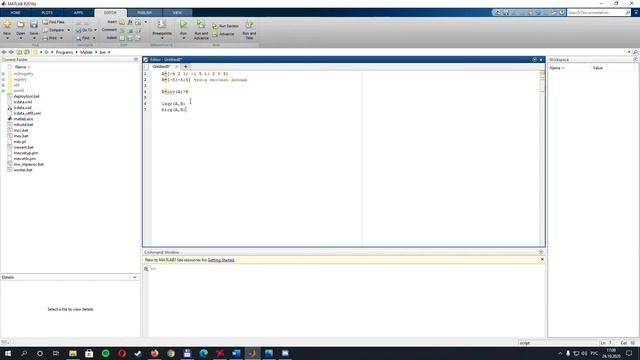Click the Print icon in the ribbon
Viewport: 640px width, 360px height.
[45, 38]
